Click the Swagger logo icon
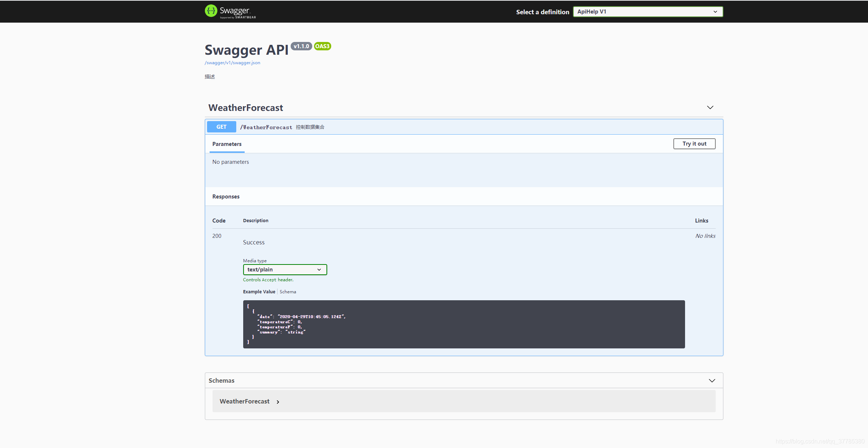This screenshot has height=448, width=868. 211,11
